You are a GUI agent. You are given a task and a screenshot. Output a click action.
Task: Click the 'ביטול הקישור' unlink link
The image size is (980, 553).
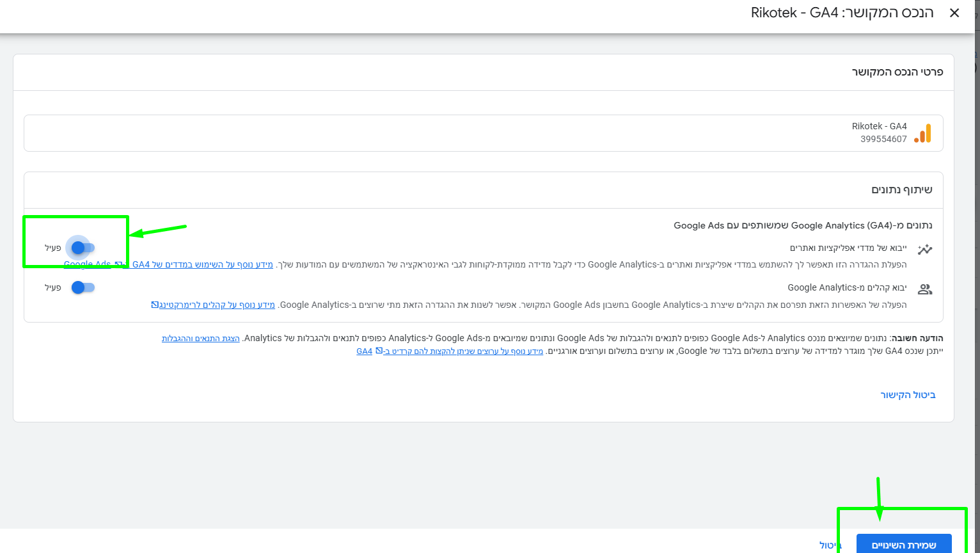pyautogui.click(x=908, y=395)
